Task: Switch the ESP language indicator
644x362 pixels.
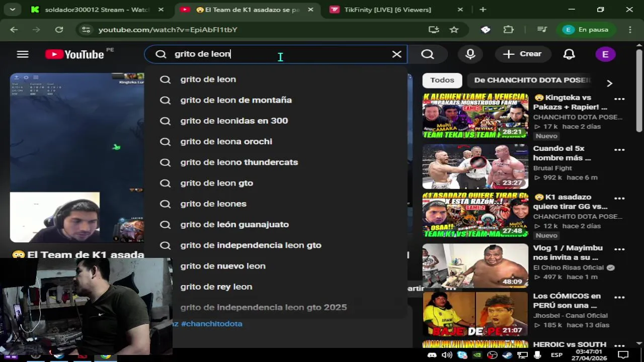Action: (x=556, y=355)
